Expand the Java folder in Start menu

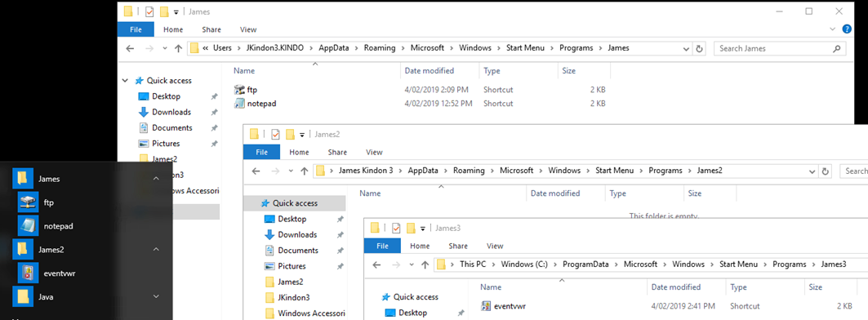(156, 297)
